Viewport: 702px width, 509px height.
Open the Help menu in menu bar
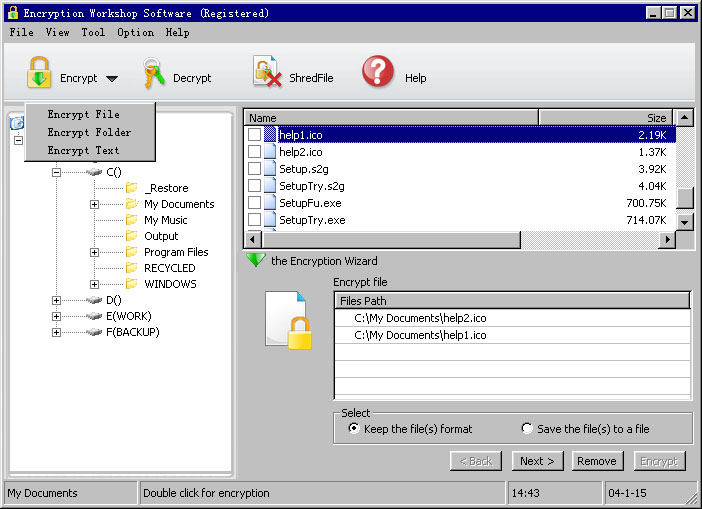(x=177, y=32)
